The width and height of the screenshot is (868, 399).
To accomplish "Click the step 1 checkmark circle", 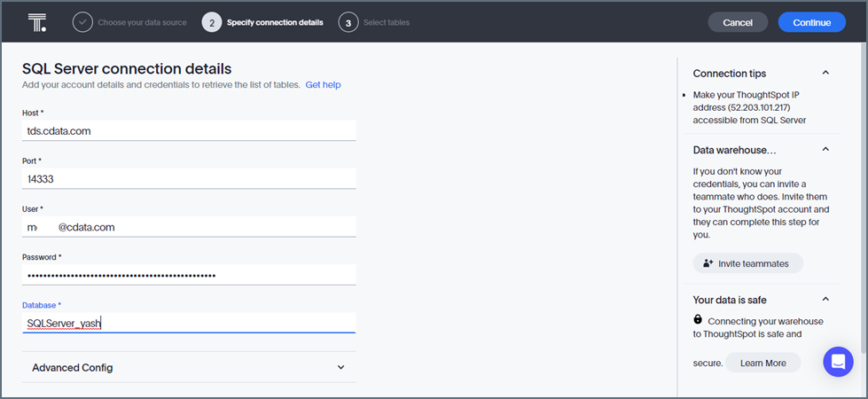I will [x=82, y=23].
